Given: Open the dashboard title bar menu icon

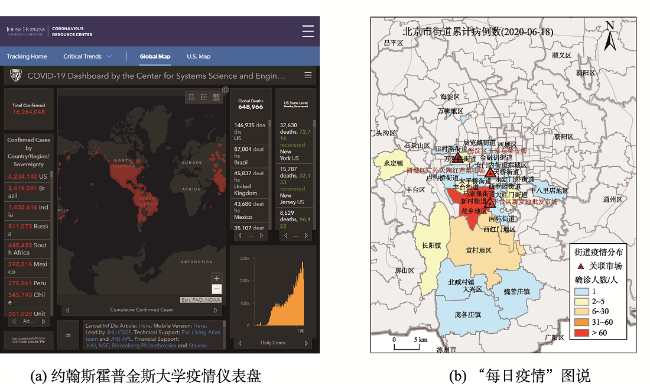Looking at the screenshot, I should [x=308, y=75].
